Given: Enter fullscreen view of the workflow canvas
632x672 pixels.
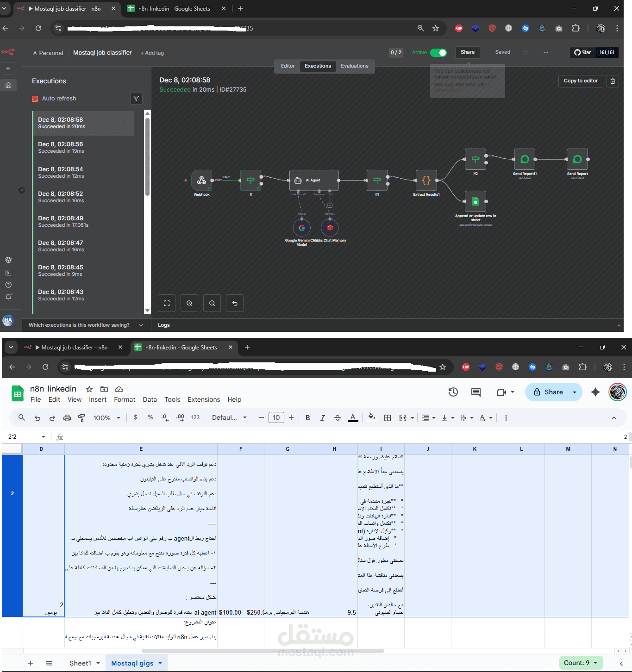Looking at the screenshot, I should [167, 303].
